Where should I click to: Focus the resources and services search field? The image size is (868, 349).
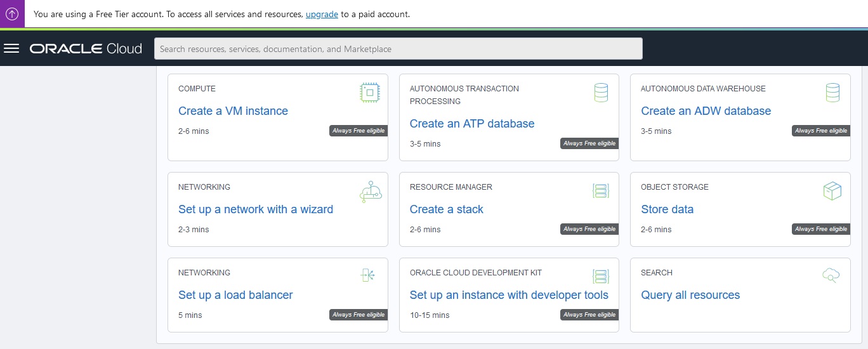(398, 49)
